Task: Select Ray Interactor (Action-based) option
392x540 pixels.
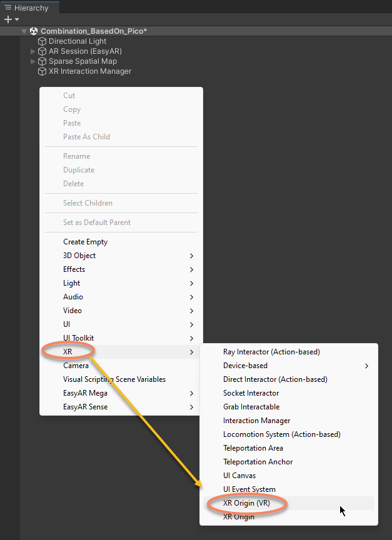Action: coord(271,352)
